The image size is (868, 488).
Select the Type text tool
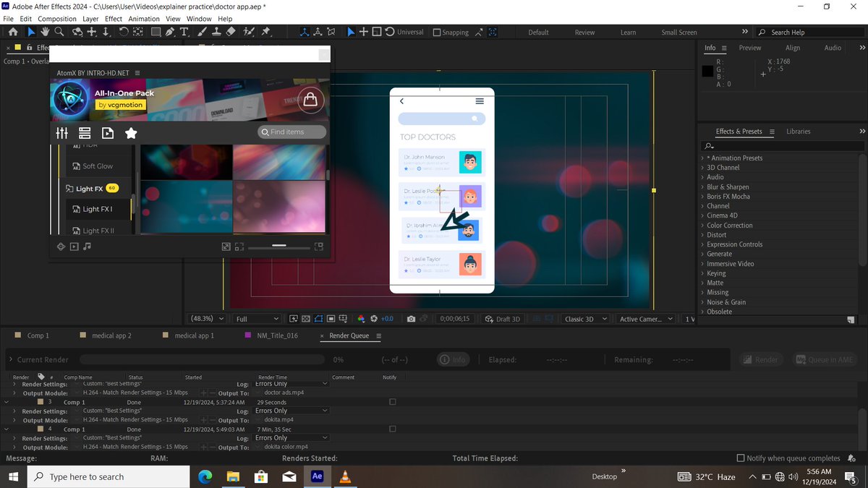(184, 32)
